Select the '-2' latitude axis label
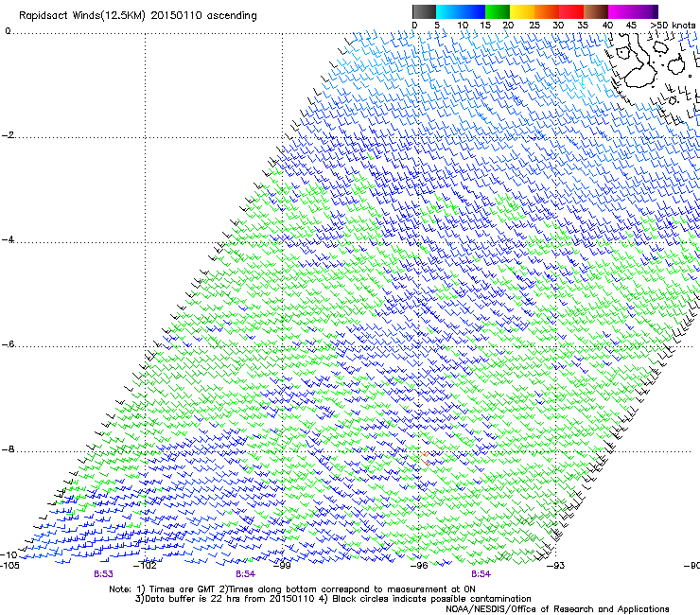This screenshot has width=700, height=615. [9, 135]
